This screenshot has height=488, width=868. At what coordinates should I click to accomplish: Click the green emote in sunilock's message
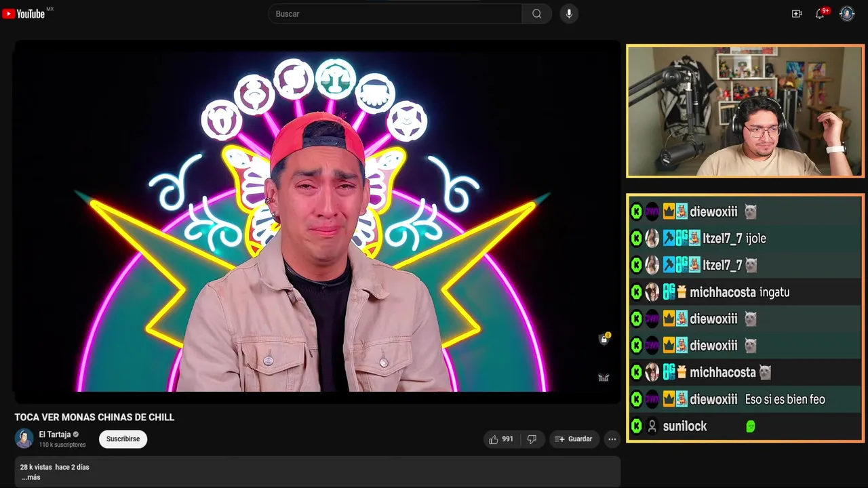pyautogui.click(x=750, y=426)
